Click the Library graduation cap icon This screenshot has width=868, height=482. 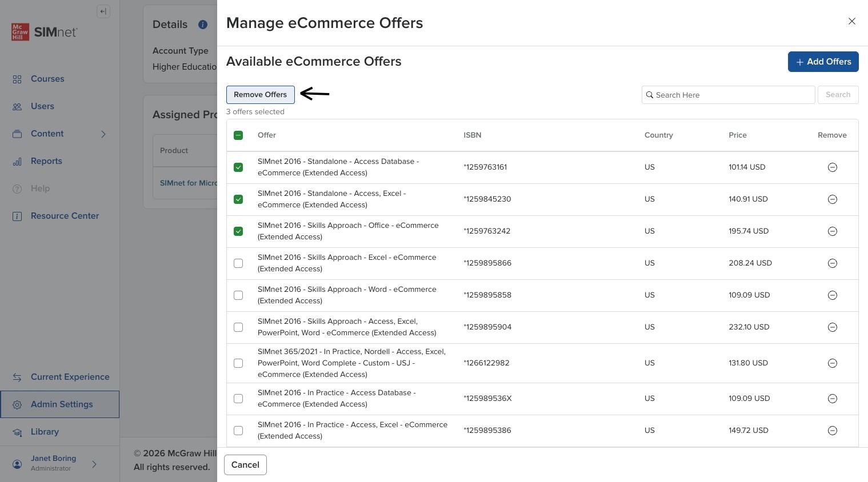17,432
